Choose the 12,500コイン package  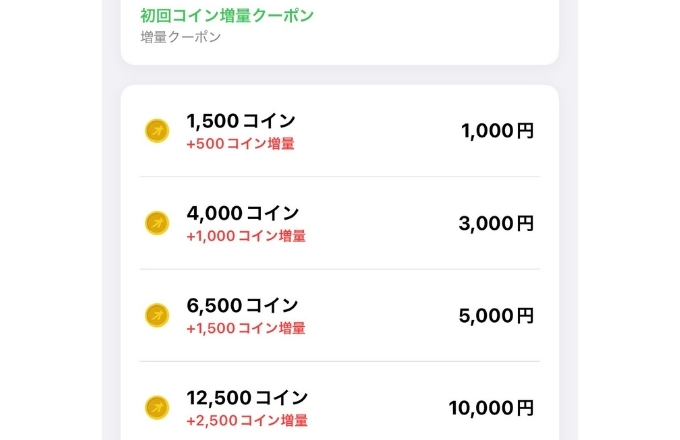tap(340, 401)
